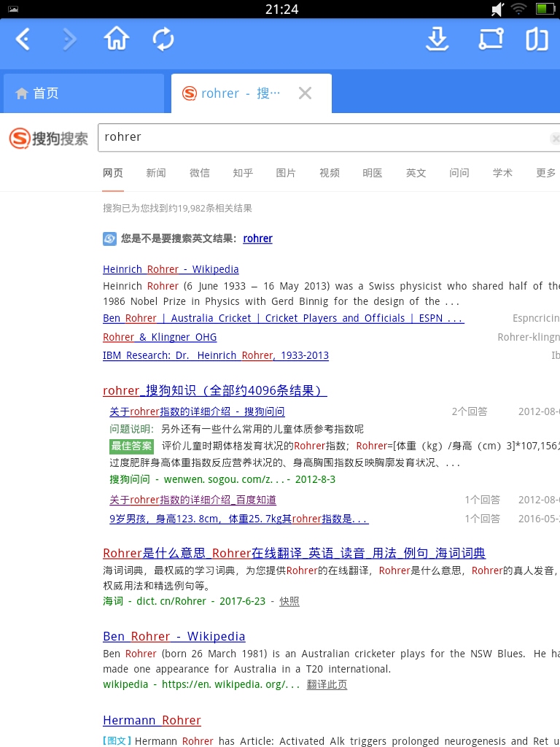Open Ben Rohrer Australia Cricket ESPN link

(284, 318)
